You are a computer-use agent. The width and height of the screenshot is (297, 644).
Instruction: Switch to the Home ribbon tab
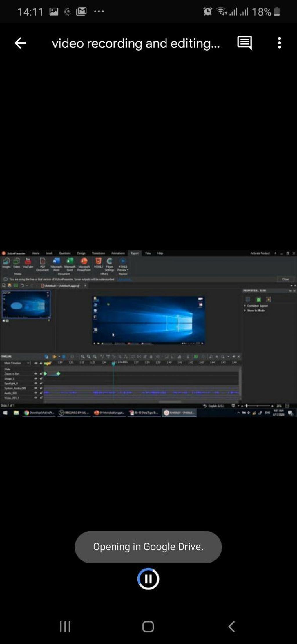click(x=36, y=253)
